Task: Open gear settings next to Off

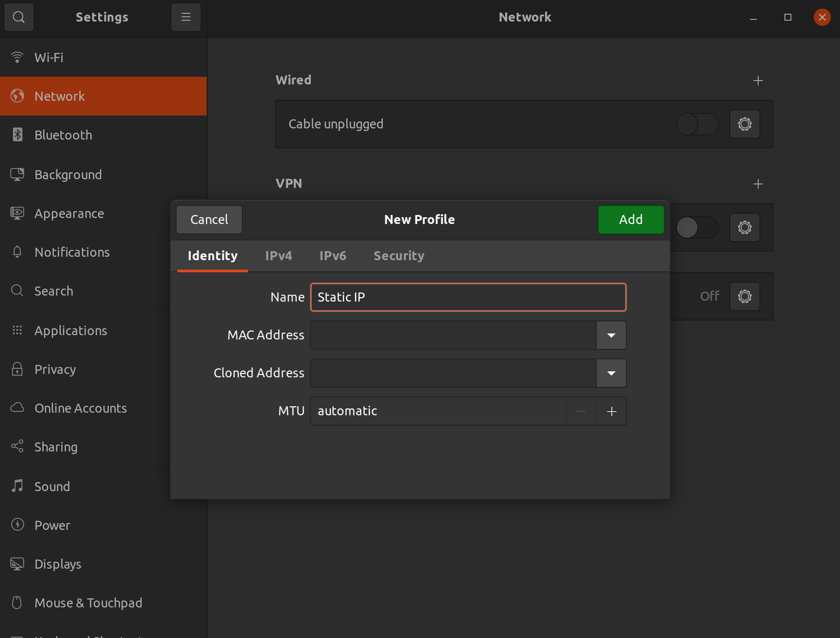Action: pos(744,296)
